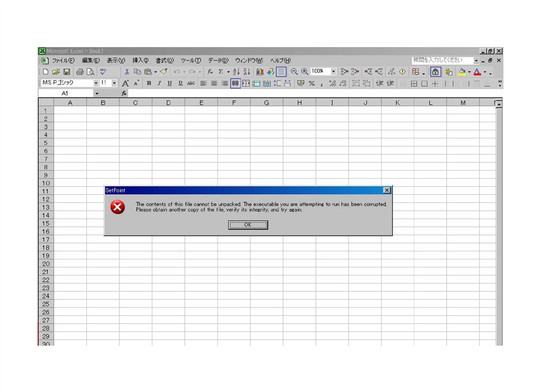Toggle Strikethrough ABC formatting

click(191, 83)
